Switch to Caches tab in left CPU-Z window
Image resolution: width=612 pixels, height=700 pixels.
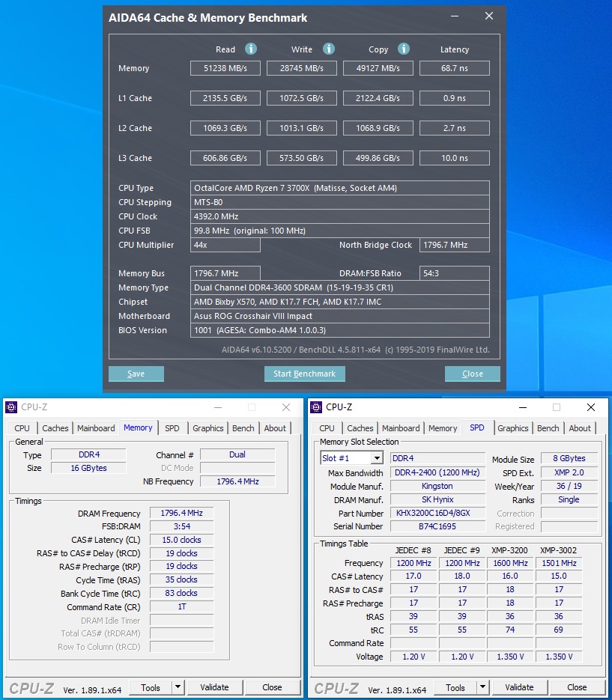point(55,428)
